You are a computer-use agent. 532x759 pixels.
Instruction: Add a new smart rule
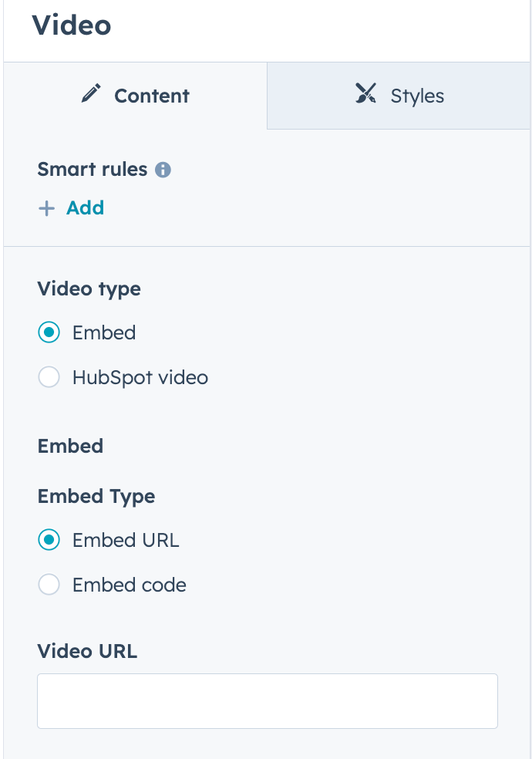tap(71, 207)
